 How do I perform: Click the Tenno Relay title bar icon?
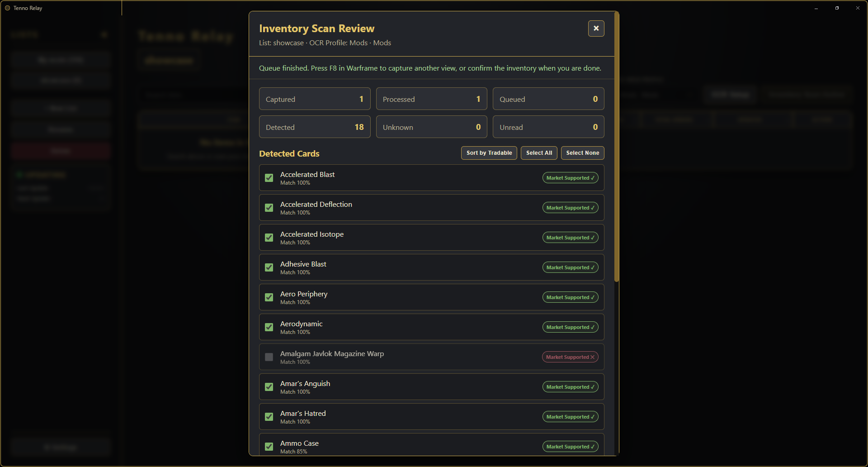pos(7,8)
